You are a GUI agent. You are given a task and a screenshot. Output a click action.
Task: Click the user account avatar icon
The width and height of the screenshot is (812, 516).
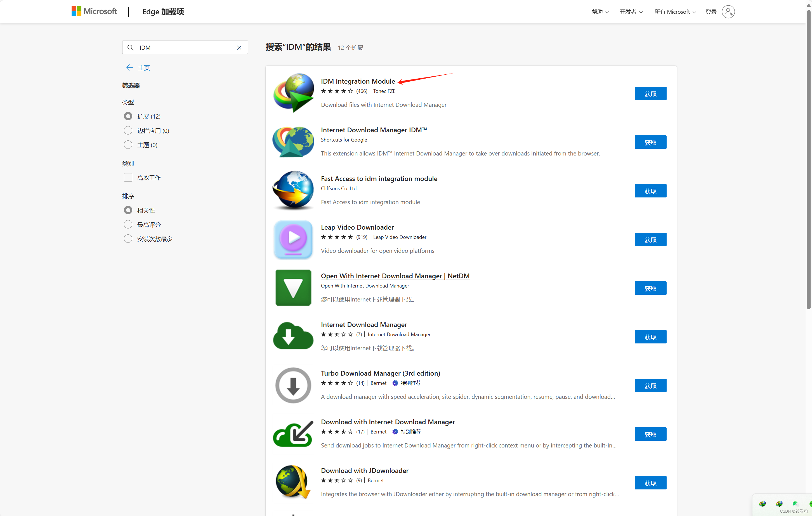pyautogui.click(x=728, y=12)
